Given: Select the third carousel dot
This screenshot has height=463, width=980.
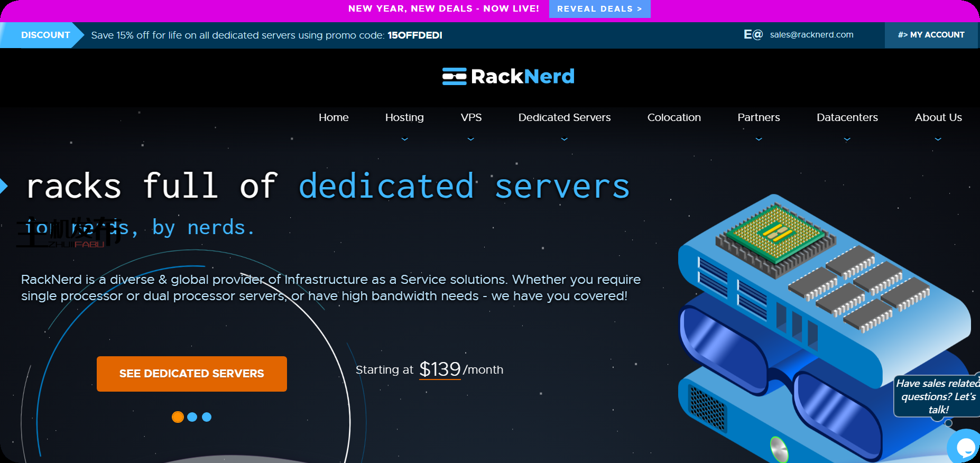Looking at the screenshot, I should 207,417.
